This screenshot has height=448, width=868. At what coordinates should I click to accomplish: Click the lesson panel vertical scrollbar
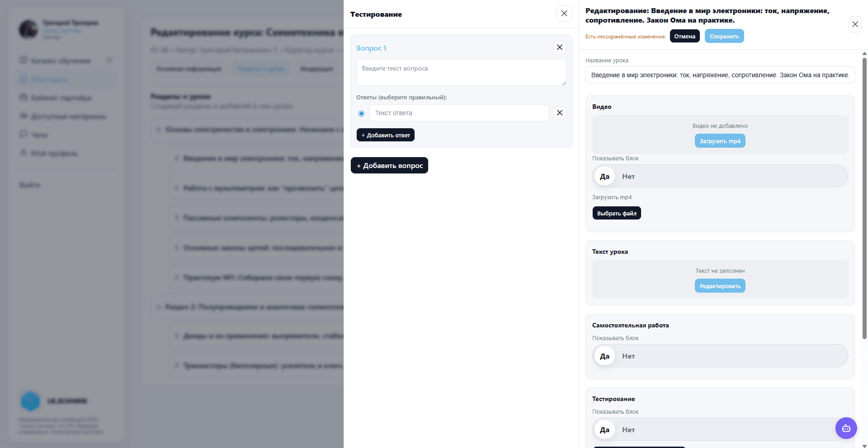coord(864,199)
